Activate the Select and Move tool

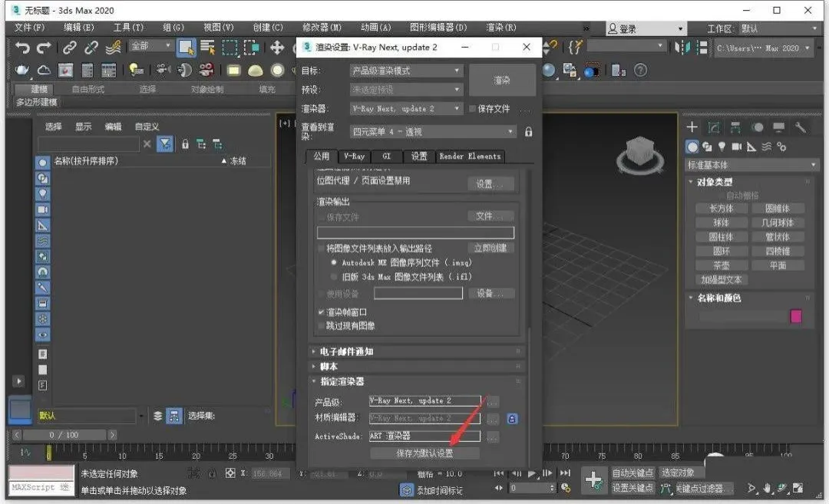277,48
